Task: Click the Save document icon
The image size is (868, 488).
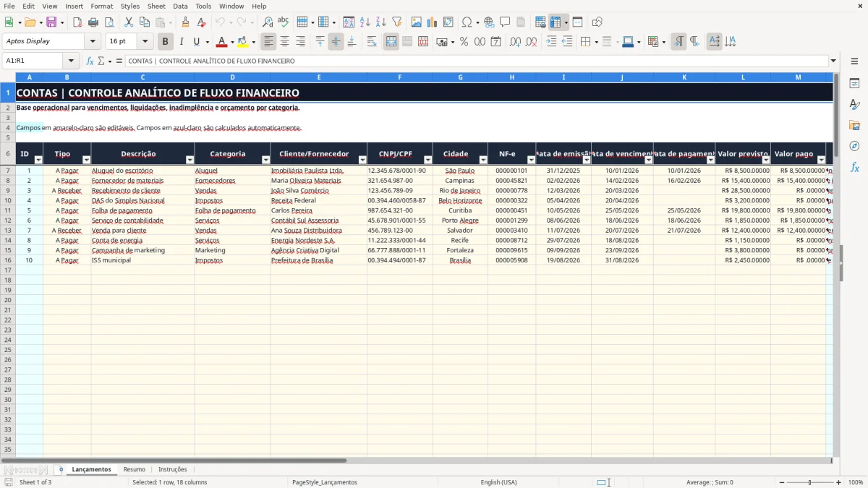Action: pyautogui.click(x=51, y=22)
